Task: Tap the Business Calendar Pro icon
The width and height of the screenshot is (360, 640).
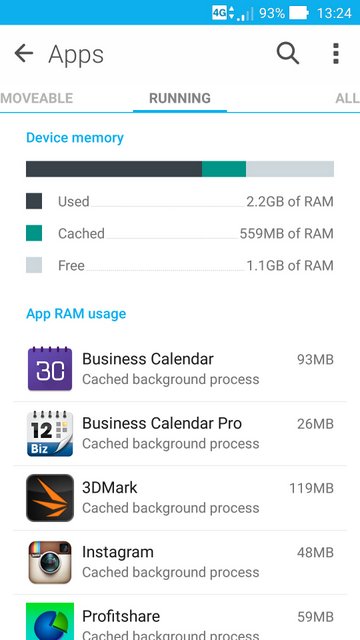Action: 50,433
